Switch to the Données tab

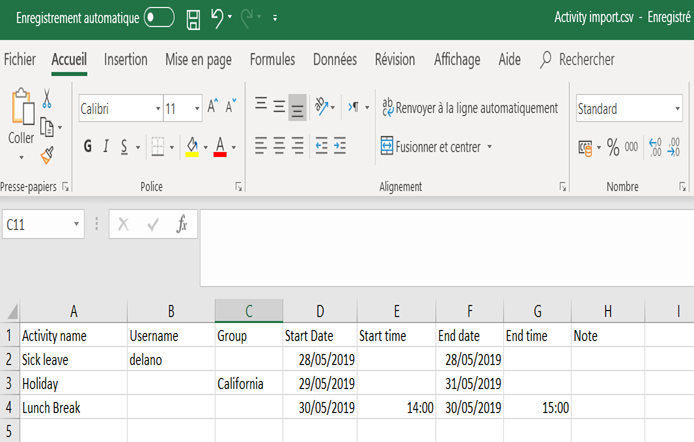(x=335, y=59)
